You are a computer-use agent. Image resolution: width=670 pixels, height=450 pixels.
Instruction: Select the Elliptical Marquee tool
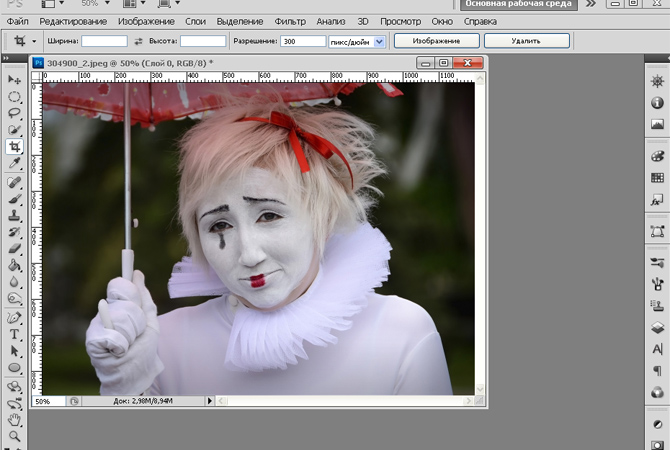pyautogui.click(x=14, y=96)
